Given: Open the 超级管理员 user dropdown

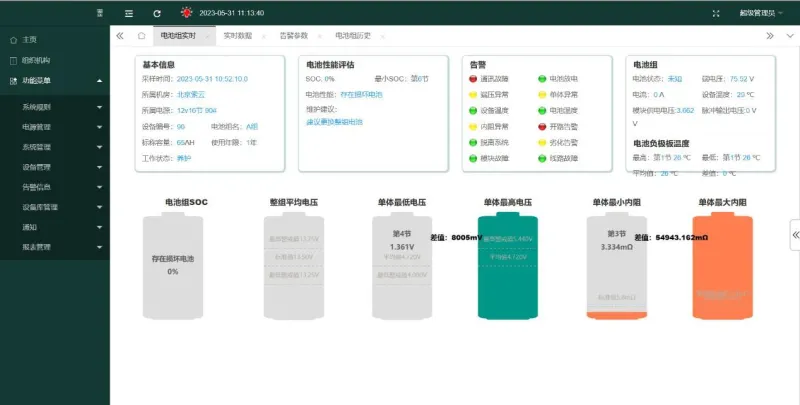Looking at the screenshot, I should coord(761,14).
